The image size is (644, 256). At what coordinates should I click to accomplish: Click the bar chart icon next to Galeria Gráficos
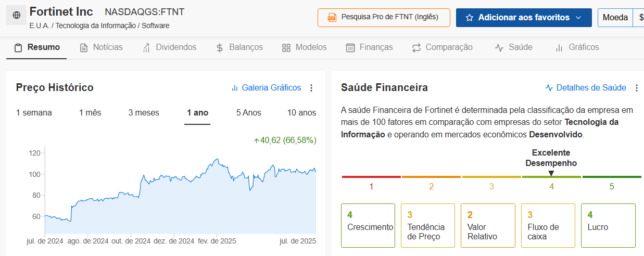(x=235, y=88)
